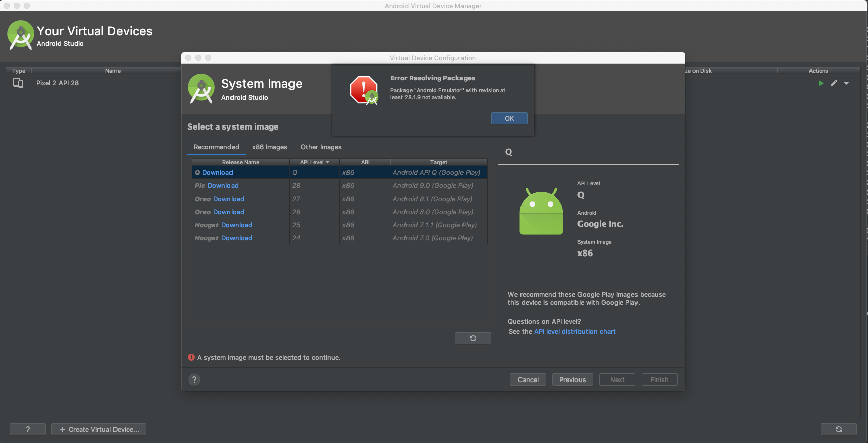
Task: Select the Android 7.0 (Google Play) target cell
Action: click(439, 238)
